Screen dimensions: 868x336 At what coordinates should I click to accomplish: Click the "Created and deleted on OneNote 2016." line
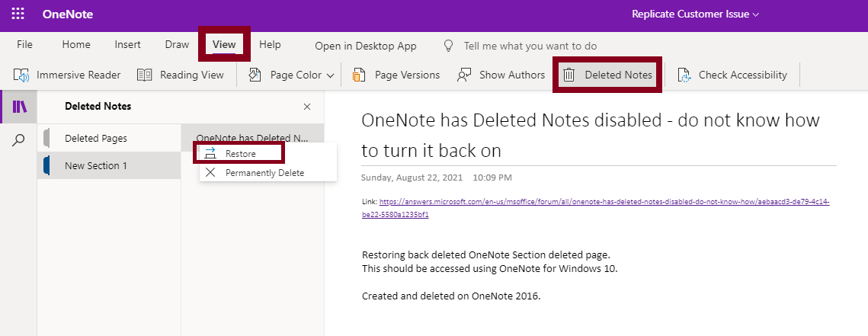(x=451, y=296)
